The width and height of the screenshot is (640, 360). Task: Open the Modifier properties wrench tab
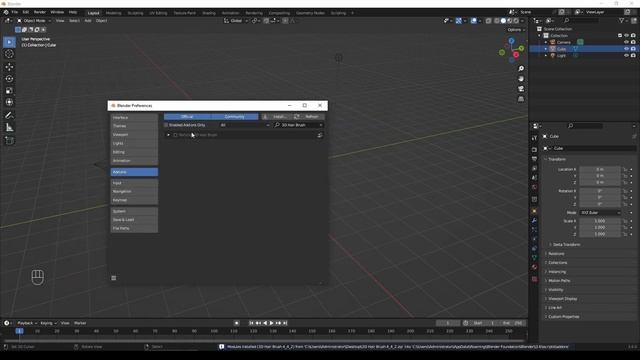click(x=534, y=220)
